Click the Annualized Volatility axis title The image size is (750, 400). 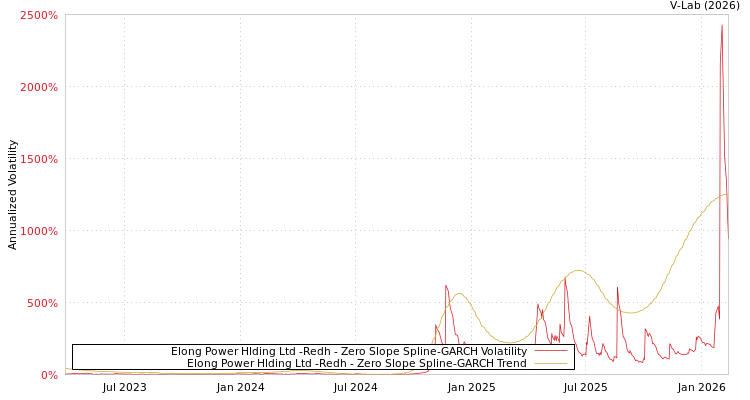(12, 195)
